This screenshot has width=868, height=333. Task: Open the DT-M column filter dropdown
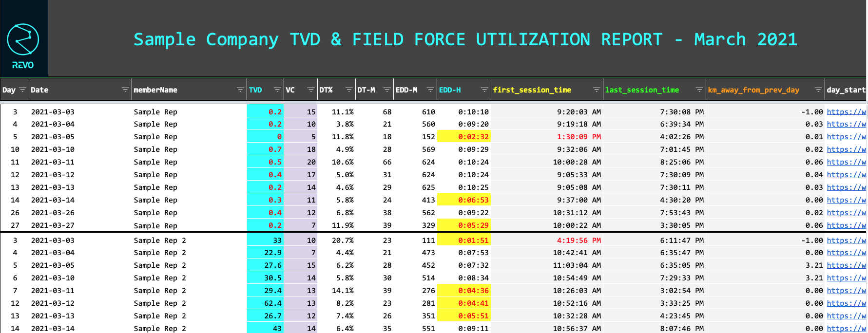click(387, 90)
